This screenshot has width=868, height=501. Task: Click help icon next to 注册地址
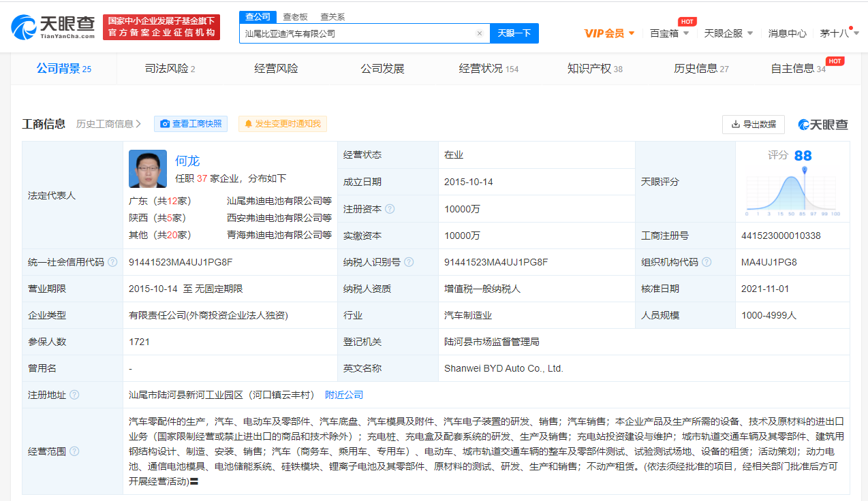coord(74,395)
